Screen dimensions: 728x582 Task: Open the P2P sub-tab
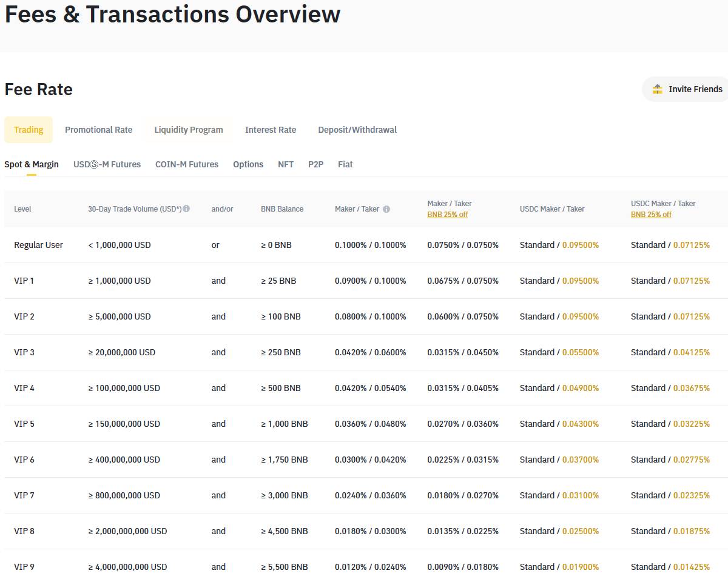coord(315,164)
